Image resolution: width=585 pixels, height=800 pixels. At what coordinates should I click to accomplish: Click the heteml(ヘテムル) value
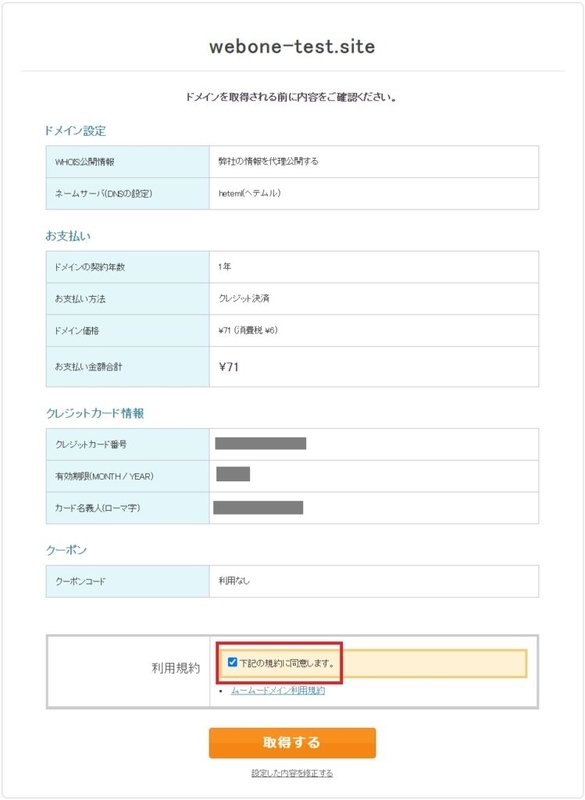(250, 193)
